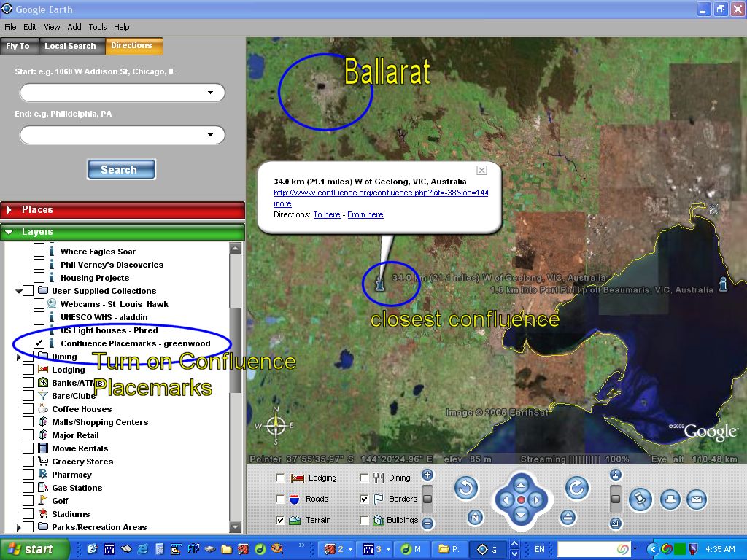747x560 pixels.
Task: Reset north with the N button
Action: tap(475, 517)
